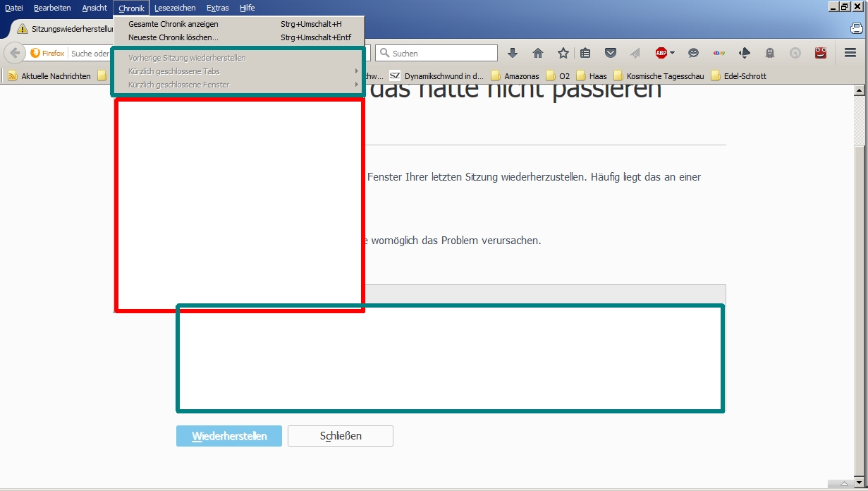Go to the Home page icon
Viewport: 868px width, 491px height.
pyautogui.click(x=538, y=53)
